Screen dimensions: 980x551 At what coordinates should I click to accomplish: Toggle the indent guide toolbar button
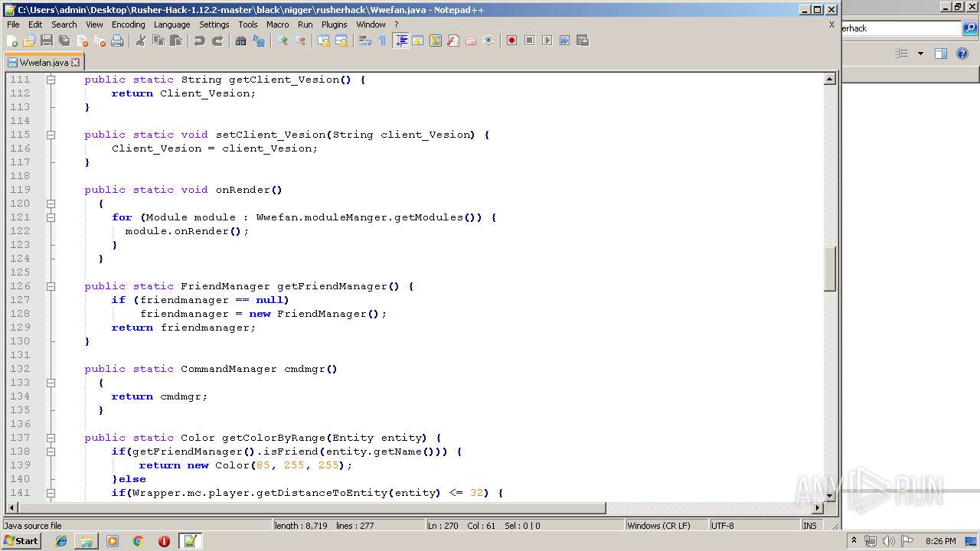coord(400,41)
